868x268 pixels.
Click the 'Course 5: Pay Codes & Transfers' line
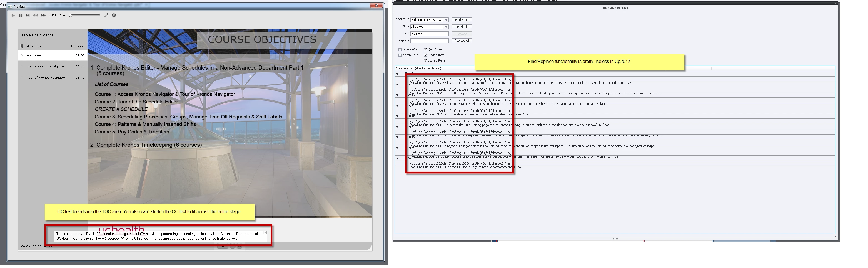132,132
